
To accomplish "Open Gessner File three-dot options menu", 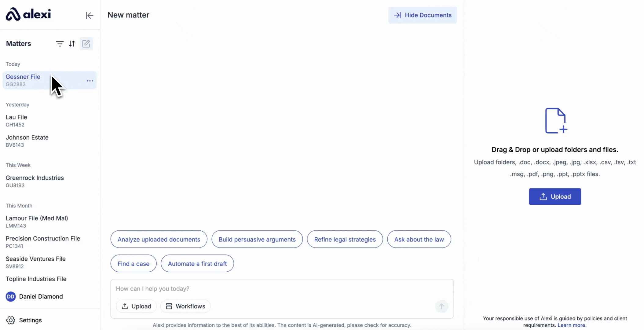I will tap(90, 81).
